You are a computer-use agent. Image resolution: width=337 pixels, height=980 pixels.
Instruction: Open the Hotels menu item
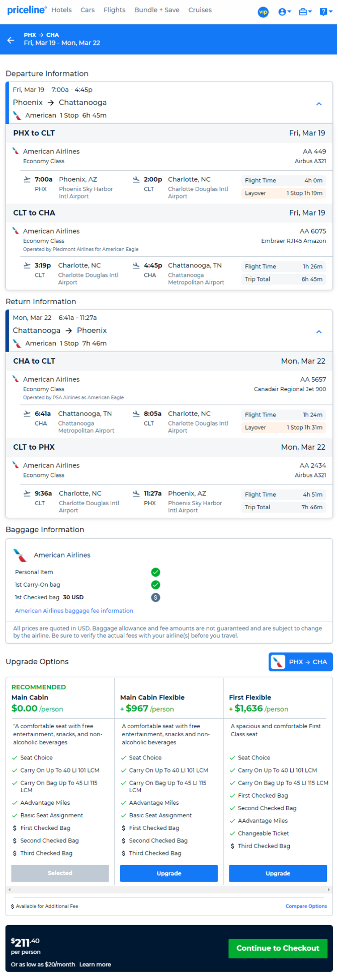61,10
